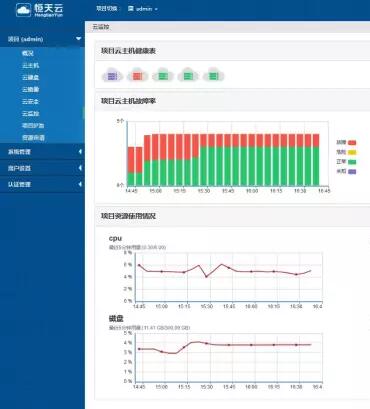Screen dimensions: 370x409
Task: Open 云硬盘 in the sidebar
Action: coord(30,77)
